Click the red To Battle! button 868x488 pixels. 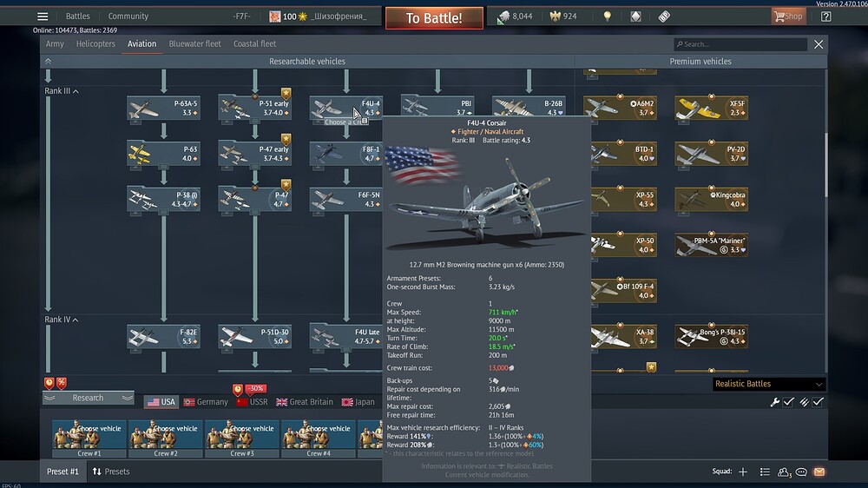[x=434, y=18]
